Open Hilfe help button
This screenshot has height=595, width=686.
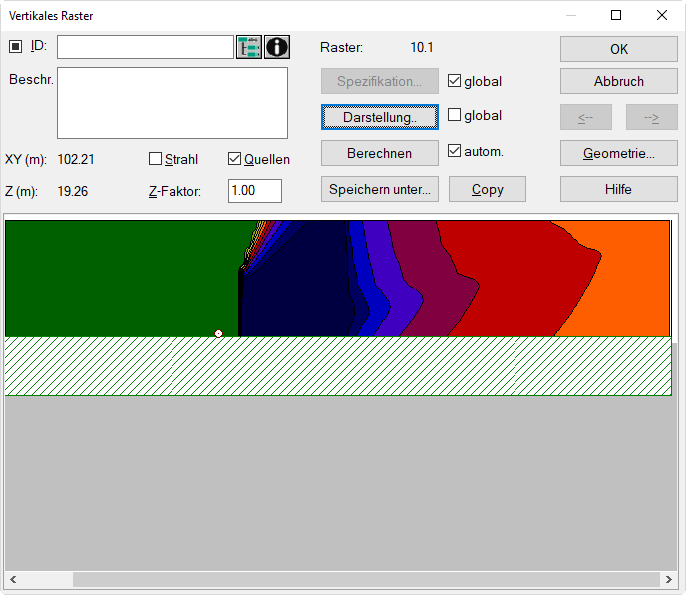619,189
